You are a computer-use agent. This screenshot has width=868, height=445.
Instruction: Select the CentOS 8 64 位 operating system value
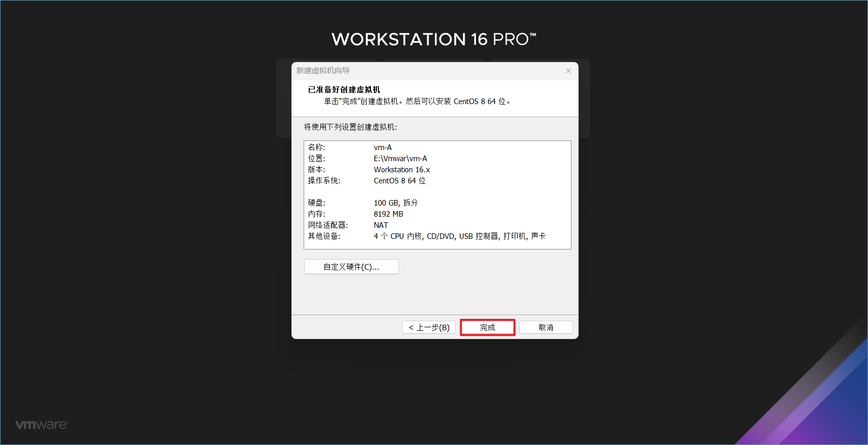[400, 181]
